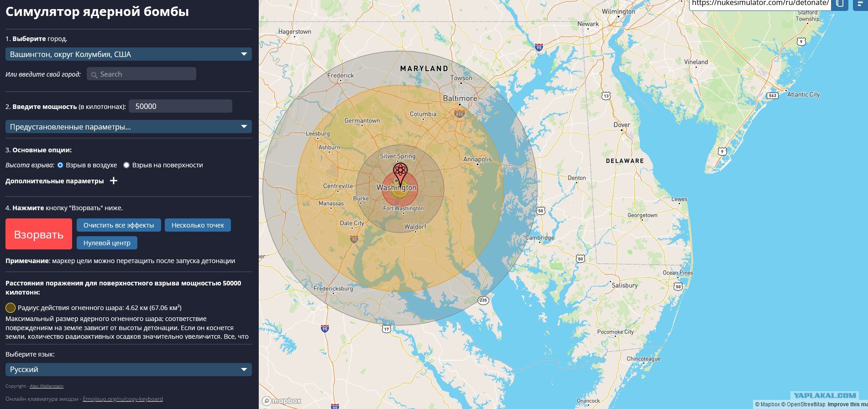Click the Pocomoke City label on the map
Image resolution: width=868 pixels, height=409 pixels.
point(616,332)
